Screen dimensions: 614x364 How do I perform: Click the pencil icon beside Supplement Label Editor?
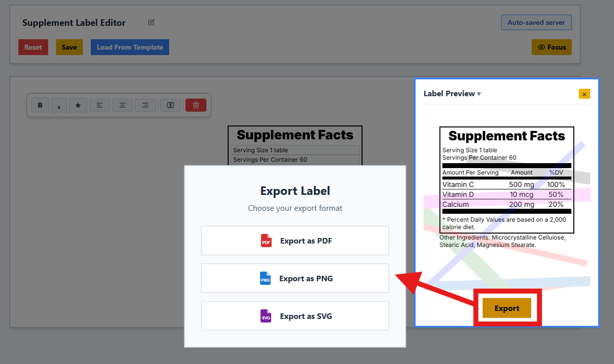pos(151,22)
